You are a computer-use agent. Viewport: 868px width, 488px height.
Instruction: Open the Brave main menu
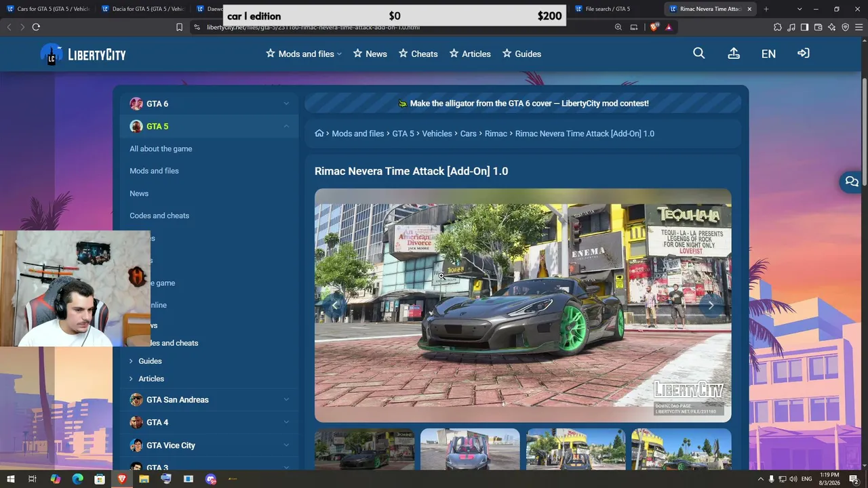coord(859,27)
